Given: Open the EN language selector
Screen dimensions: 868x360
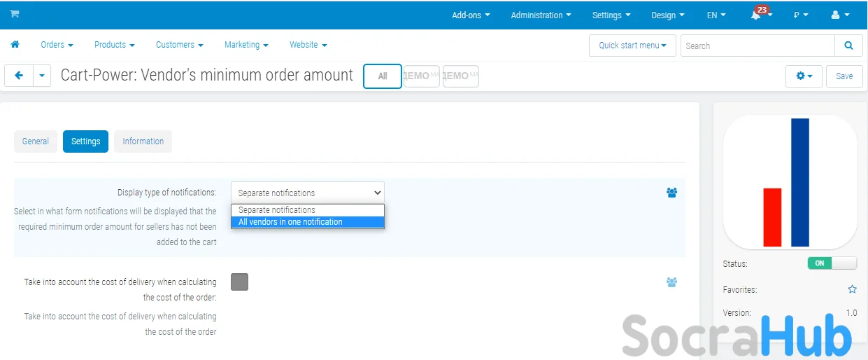Looking at the screenshot, I should [716, 15].
